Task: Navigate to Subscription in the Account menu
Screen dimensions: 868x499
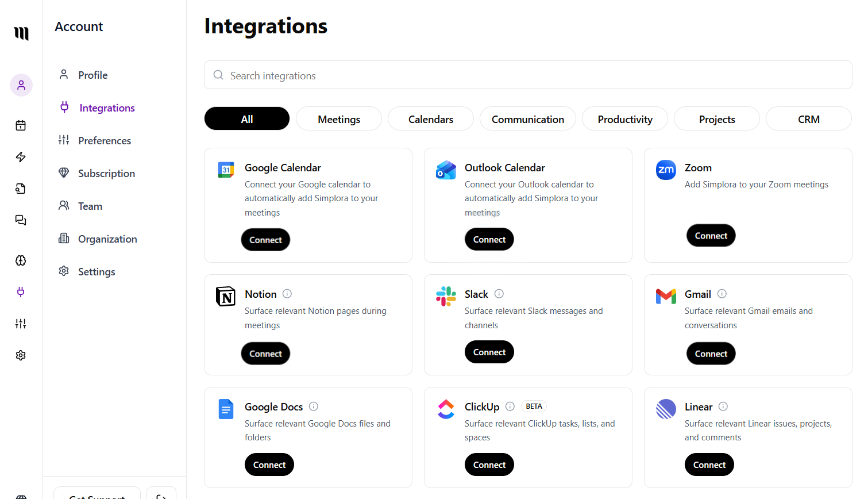Action: pyautogui.click(x=105, y=173)
